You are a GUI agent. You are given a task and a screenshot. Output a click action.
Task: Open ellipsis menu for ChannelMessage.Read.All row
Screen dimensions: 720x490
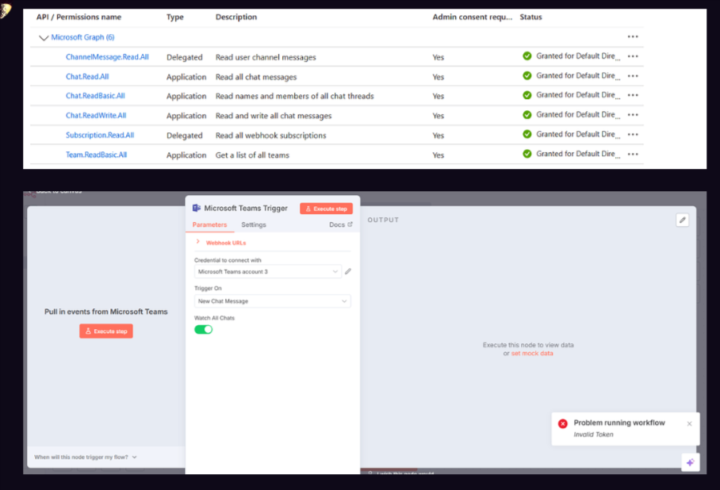click(x=633, y=56)
